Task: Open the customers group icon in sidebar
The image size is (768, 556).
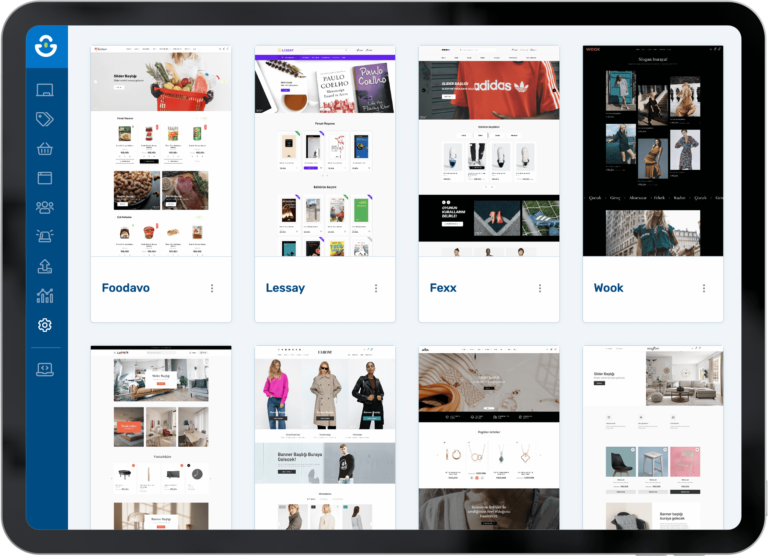Action: pos(45,207)
